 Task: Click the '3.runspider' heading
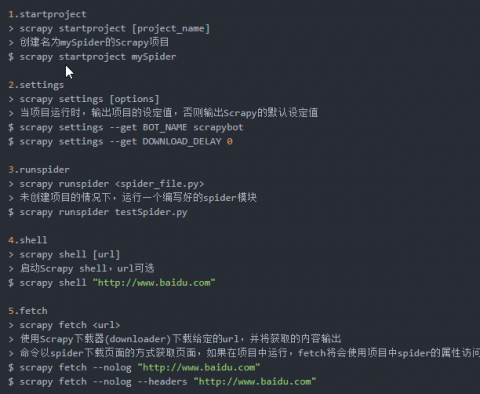point(39,170)
